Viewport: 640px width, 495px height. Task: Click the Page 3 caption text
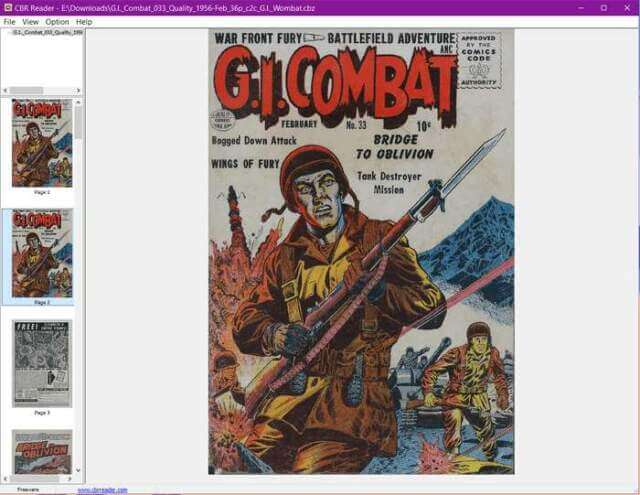tap(42, 413)
